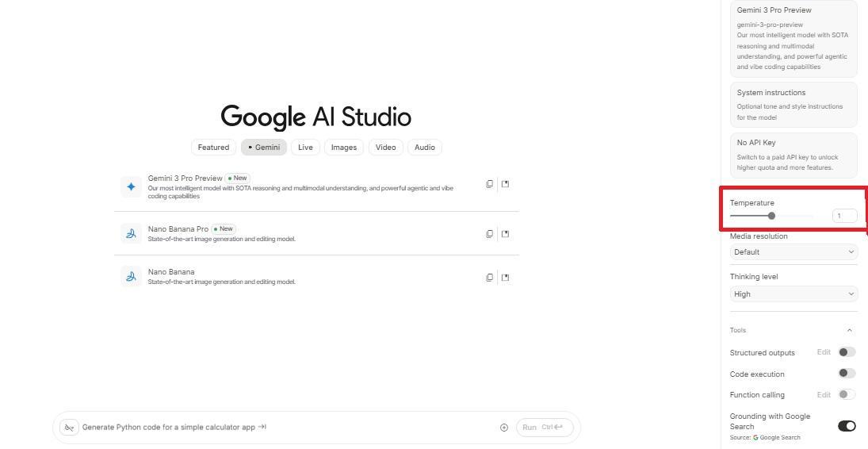Enable the Structured outputs toggle
The image size is (868, 449).
(847, 352)
